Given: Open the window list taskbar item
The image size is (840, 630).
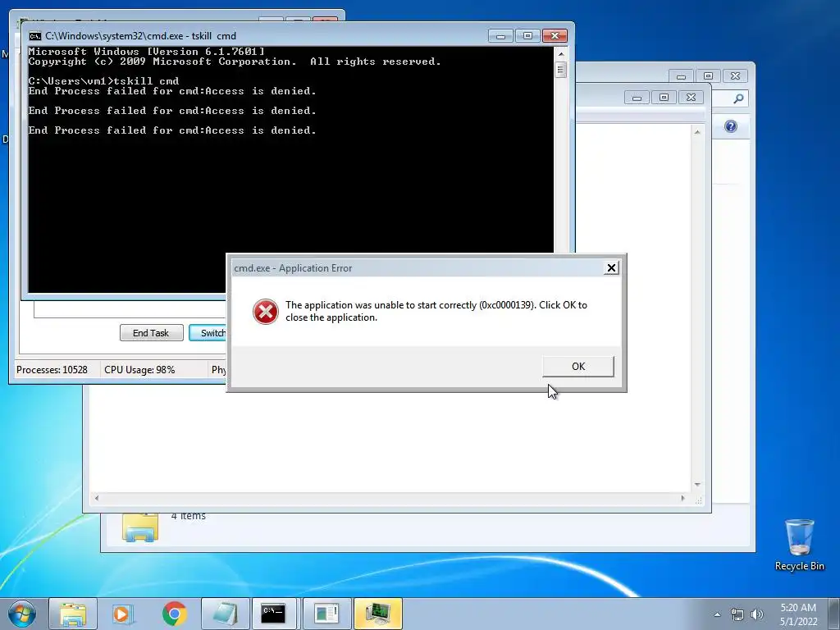Looking at the screenshot, I should 326,614.
